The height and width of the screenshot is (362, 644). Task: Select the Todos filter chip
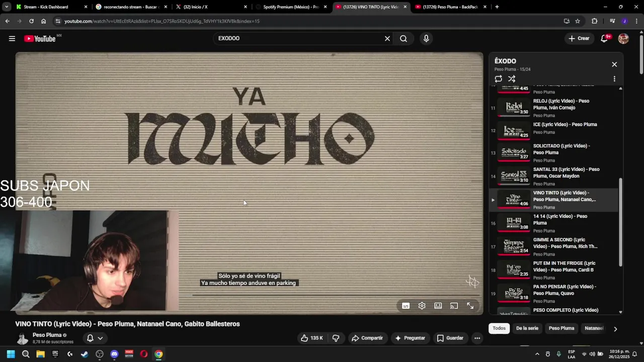[499, 328]
